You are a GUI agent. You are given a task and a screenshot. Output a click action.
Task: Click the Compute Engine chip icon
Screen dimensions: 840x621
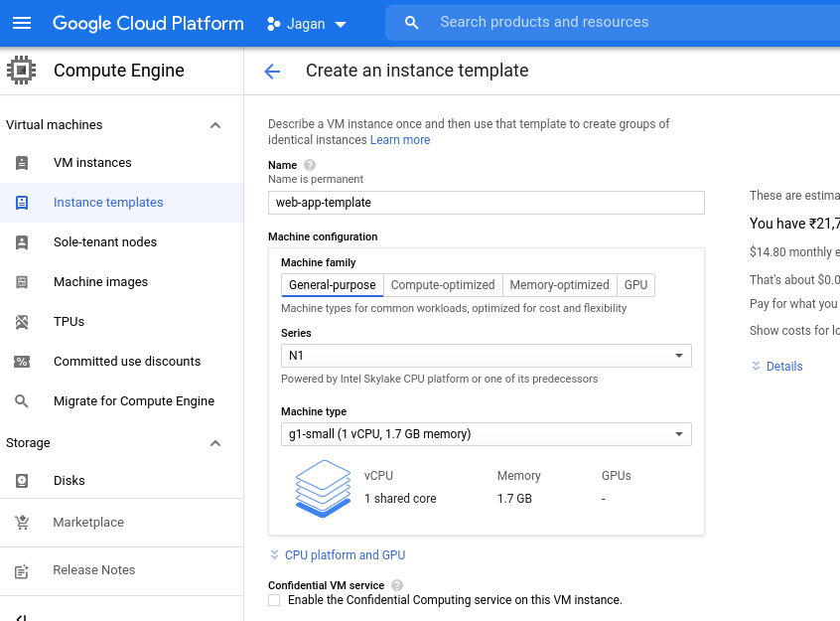22,71
